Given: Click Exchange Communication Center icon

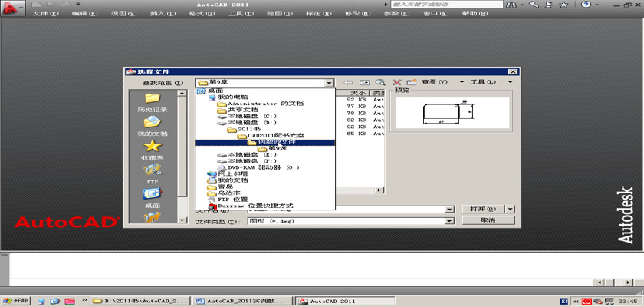Looking at the screenshot, I should click(549, 5).
